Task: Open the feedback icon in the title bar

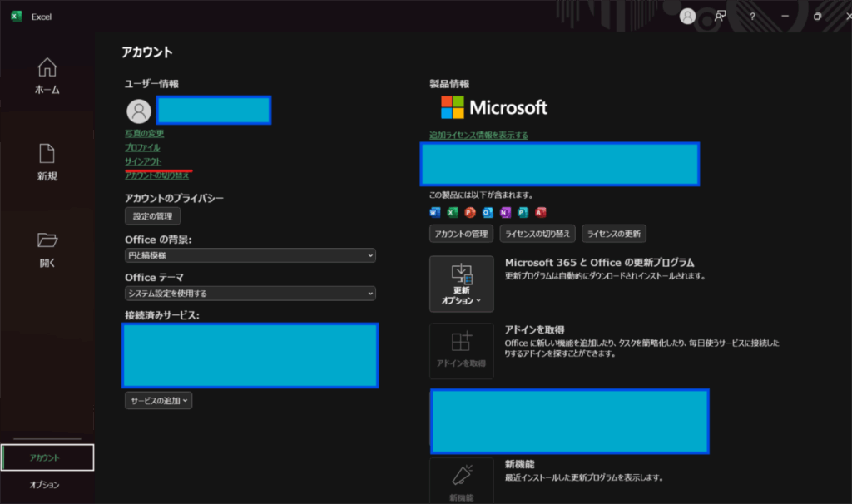Action: pyautogui.click(x=720, y=17)
